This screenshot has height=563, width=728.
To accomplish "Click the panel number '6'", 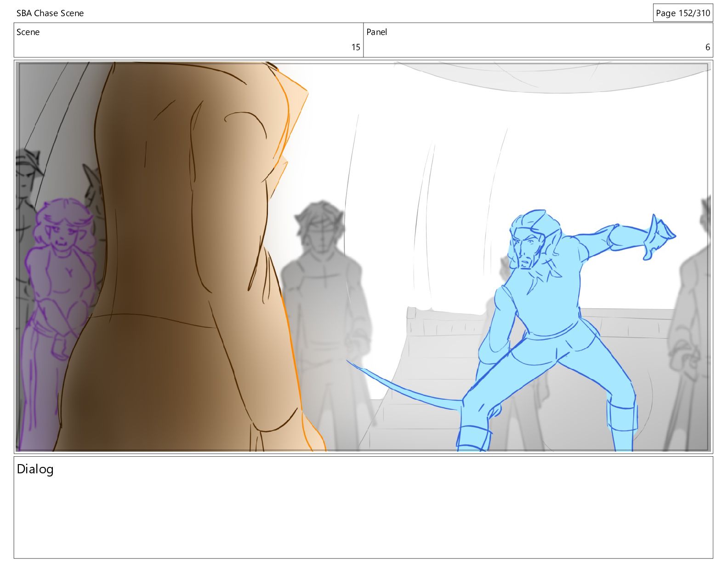I will [x=708, y=47].
